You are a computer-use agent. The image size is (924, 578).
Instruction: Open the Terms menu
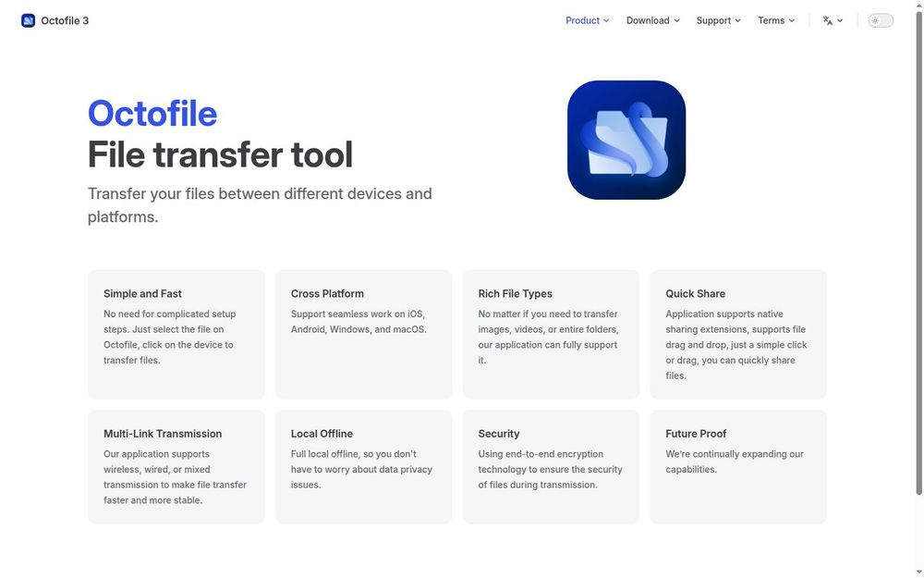[x=776, y=20]
